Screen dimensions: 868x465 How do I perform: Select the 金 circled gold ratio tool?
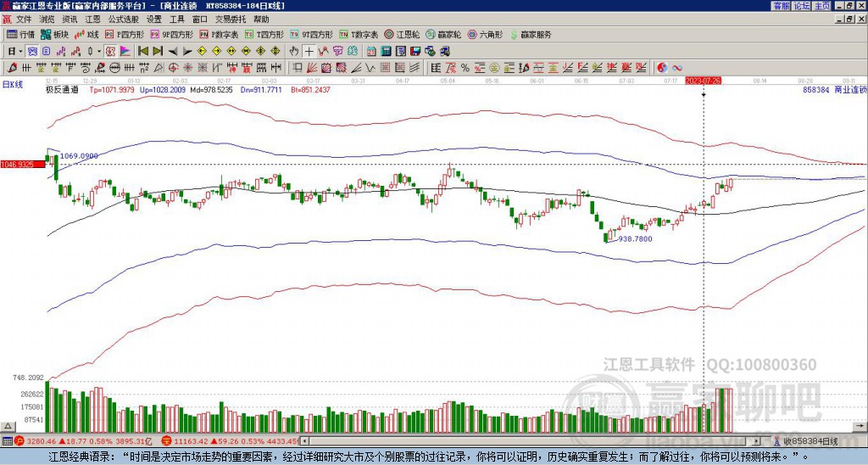494,68
